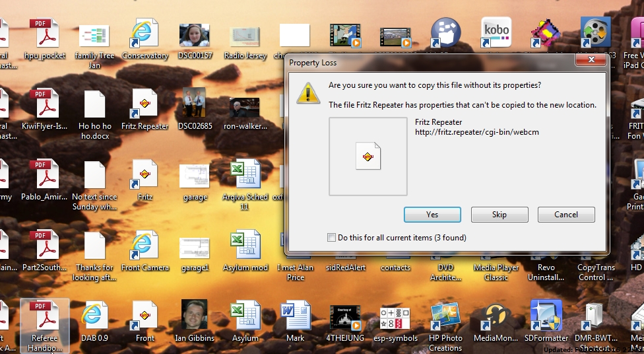
Task: Enable 'Do this for all current items'
Action: (332, 238)
